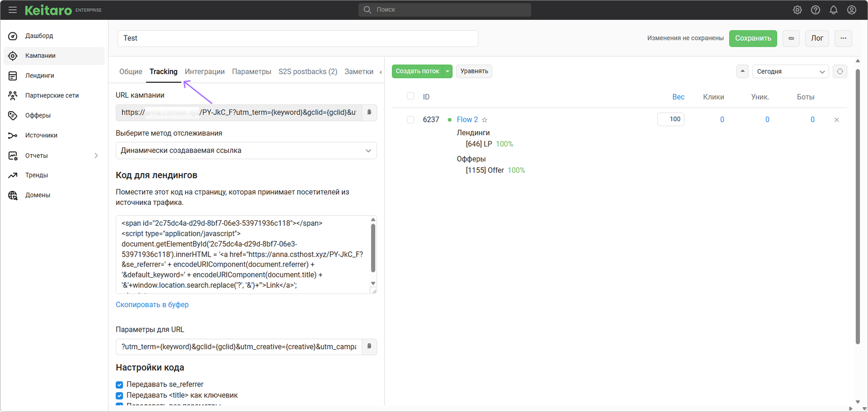Switch to the Общие tab
Viewport: 868px width, 412px height.
click(131, 72)
